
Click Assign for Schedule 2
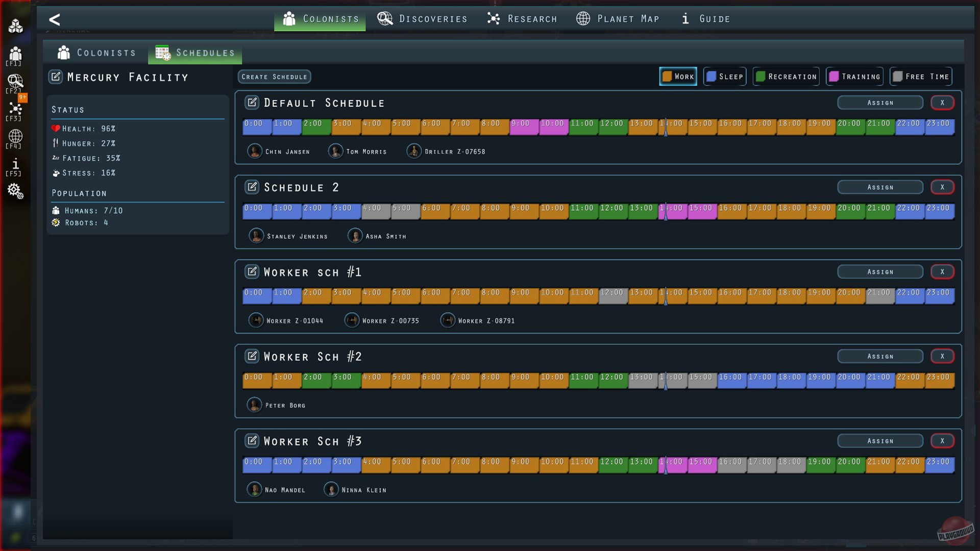point(880,187)
